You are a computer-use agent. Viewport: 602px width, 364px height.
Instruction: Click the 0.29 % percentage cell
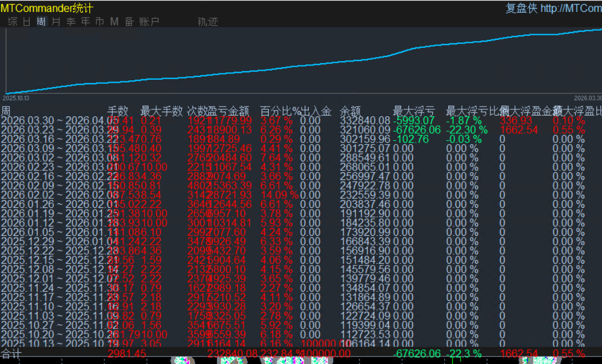[276, 139]
